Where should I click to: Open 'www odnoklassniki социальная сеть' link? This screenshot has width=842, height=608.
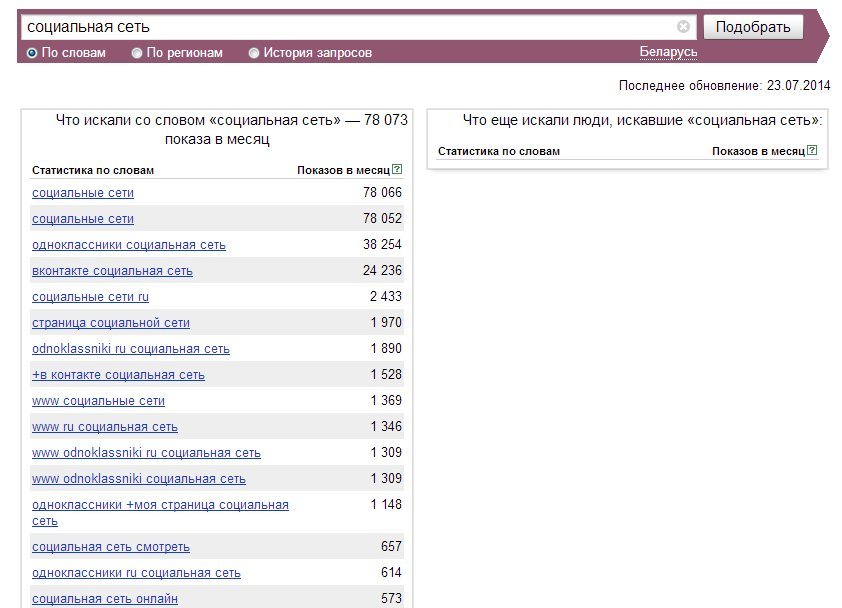pyautogui.click(x=139, y=479)
